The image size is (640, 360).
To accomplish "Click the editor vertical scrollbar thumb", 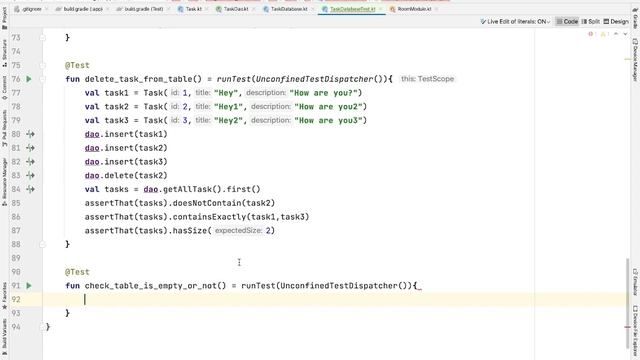I will [628, 304].
